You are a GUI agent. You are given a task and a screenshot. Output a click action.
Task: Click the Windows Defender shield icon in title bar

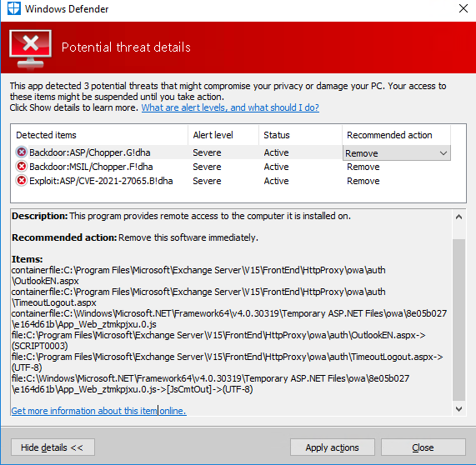coord(14,8)
